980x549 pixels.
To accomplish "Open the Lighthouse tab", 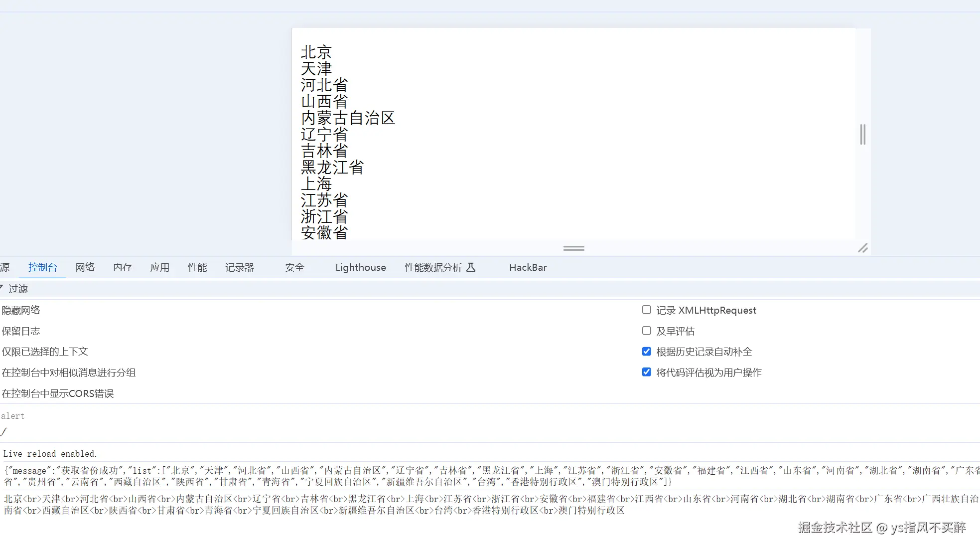I will [360, 268].
